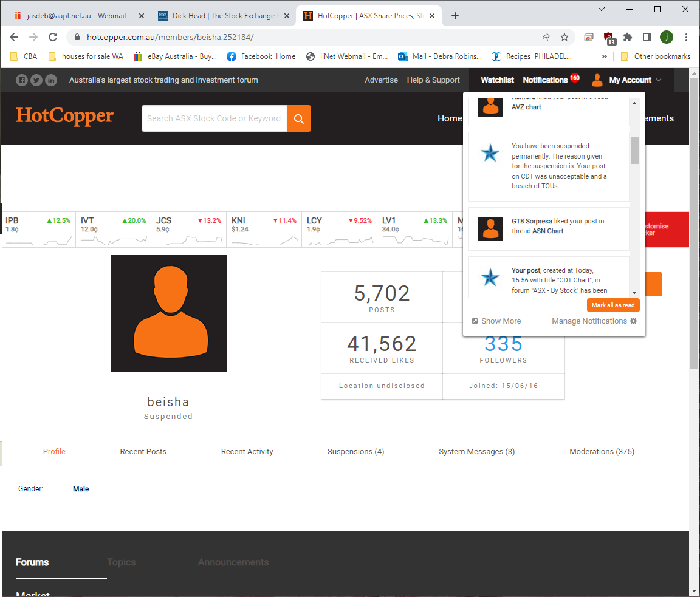The image size is (700, 597).
Task: Expand My Account dropdown chevron
Action: pyautogui.click(x=659, y=80)
